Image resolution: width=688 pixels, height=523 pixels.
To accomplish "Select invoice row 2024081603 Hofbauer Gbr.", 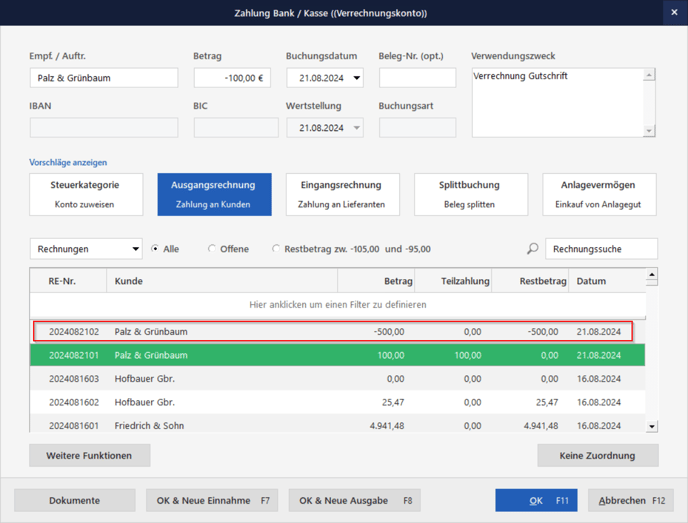I will click(337, 379).
